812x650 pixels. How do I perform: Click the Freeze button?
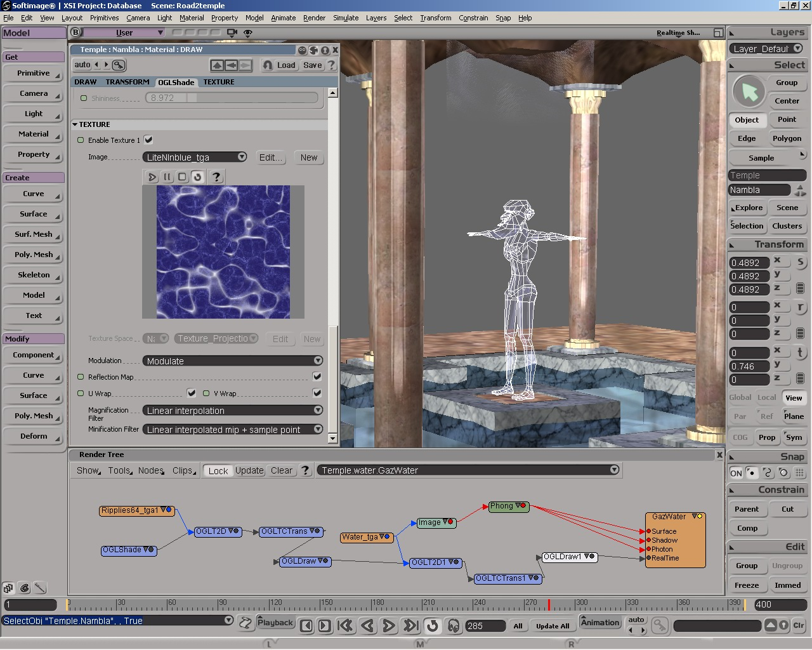(x=747, y=585)
